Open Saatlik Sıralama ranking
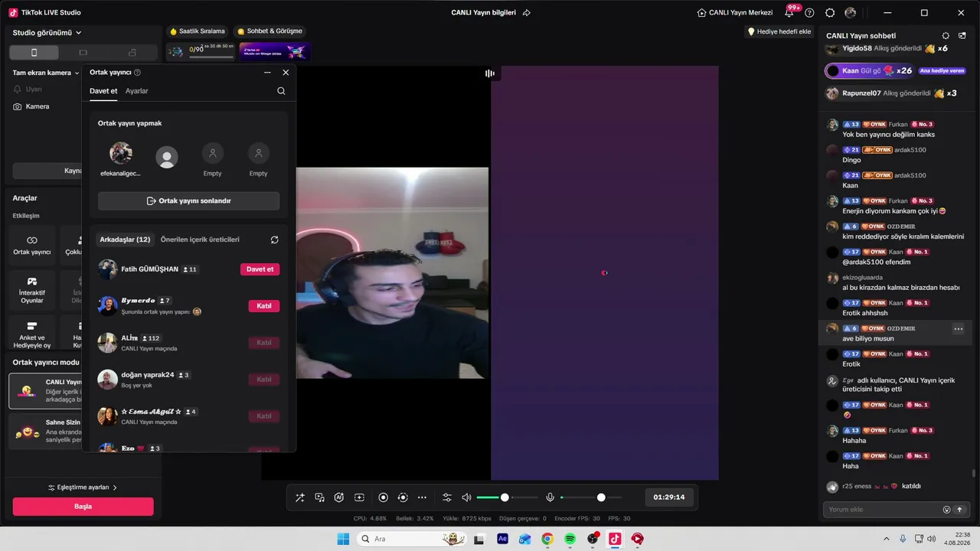The width and height of the screenshot is (980, 551). (x=198, y=31)
